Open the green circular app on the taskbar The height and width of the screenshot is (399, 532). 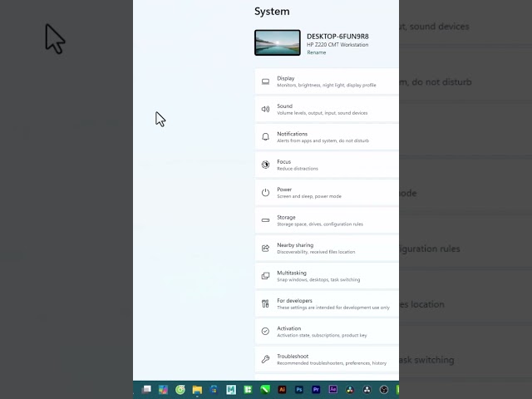[x=180, y=390]
